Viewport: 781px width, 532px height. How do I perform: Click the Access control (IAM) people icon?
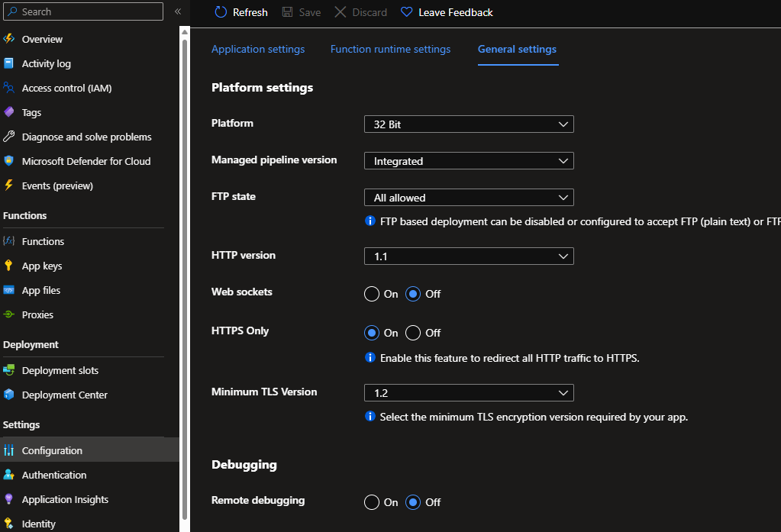click(x=8, y=88)
